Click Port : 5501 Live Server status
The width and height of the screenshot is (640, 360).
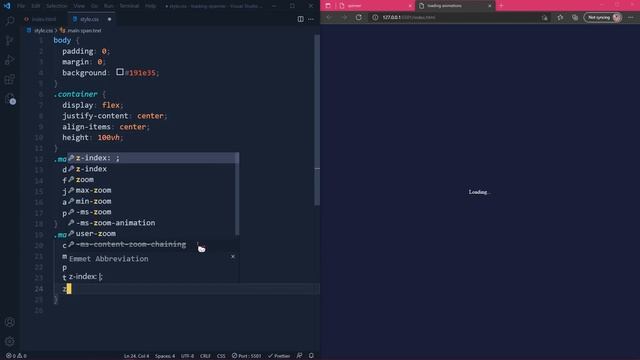247,356
